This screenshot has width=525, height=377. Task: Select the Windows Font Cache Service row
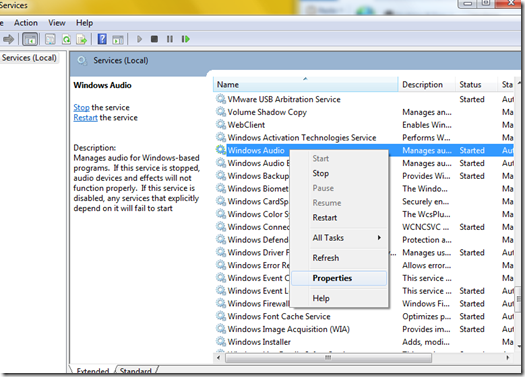[364, 316]
